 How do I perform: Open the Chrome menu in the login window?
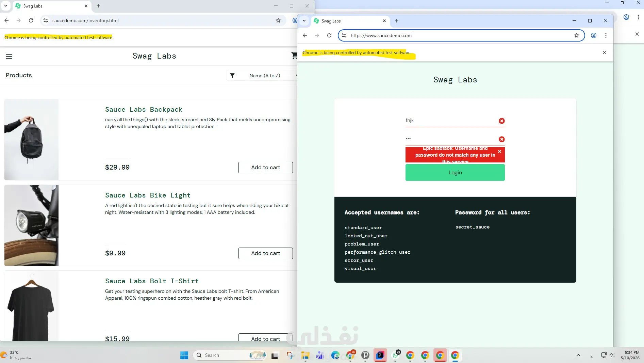[x=606, y=35]
